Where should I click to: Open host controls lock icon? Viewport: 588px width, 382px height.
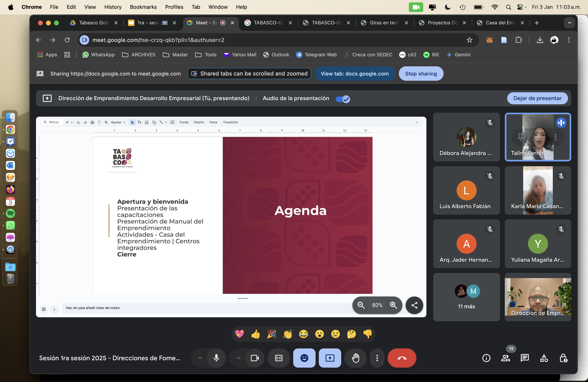point(563,358)
